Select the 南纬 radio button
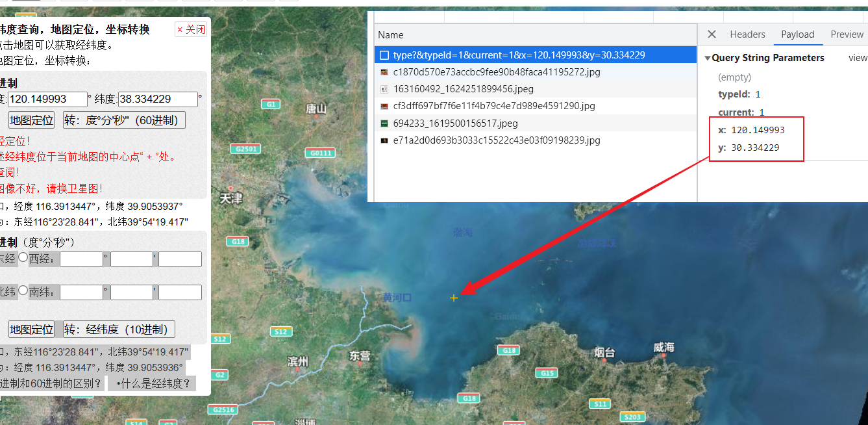868x425 pixels. click(23, 290)
